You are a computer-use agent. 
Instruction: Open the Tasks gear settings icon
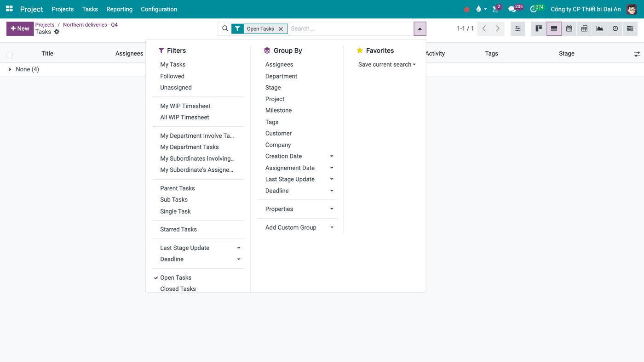(57, 32)
